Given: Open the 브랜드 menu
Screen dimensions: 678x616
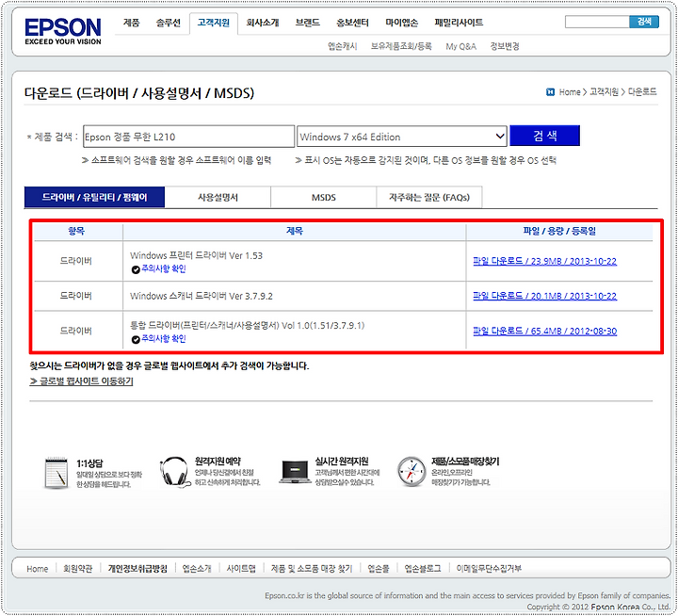Looking at the screenshot, I should point(307,23).
